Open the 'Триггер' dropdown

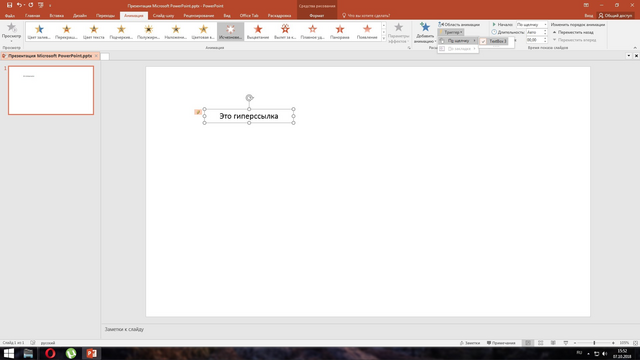[451, 32]
